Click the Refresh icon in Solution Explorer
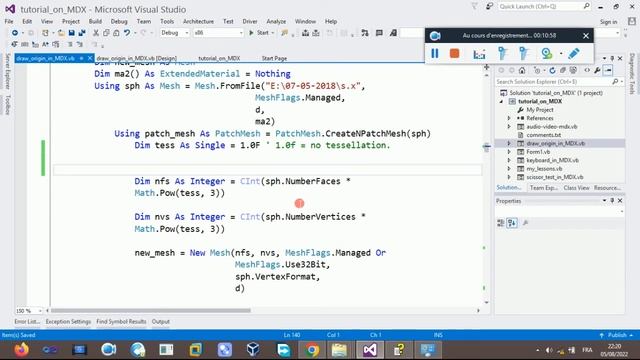The image size is (640, 360). [x=552, y=70]
